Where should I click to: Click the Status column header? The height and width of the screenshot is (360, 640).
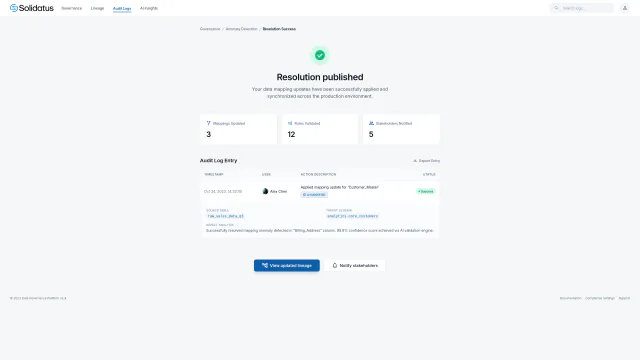coord(429,174)
